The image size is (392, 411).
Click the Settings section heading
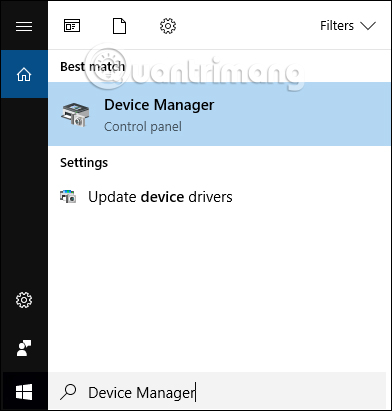pyautogui.click(x=84, y=163)
